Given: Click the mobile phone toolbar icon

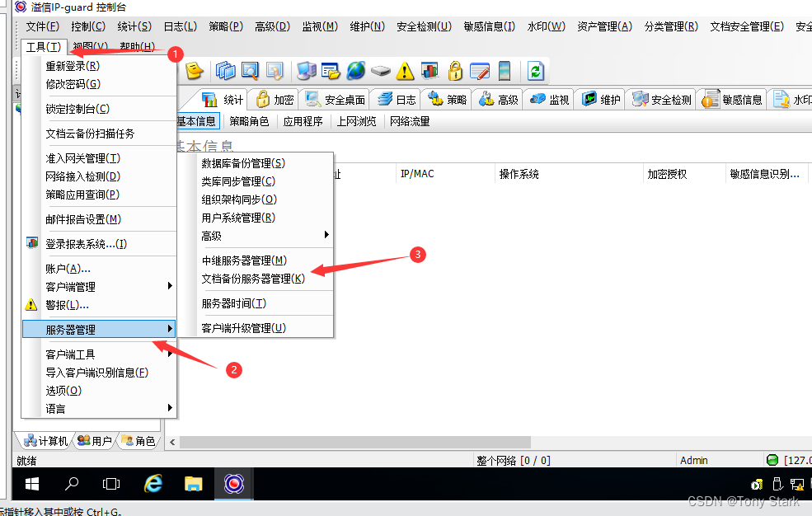Looking at the screenshot, I should click(505, 71).
